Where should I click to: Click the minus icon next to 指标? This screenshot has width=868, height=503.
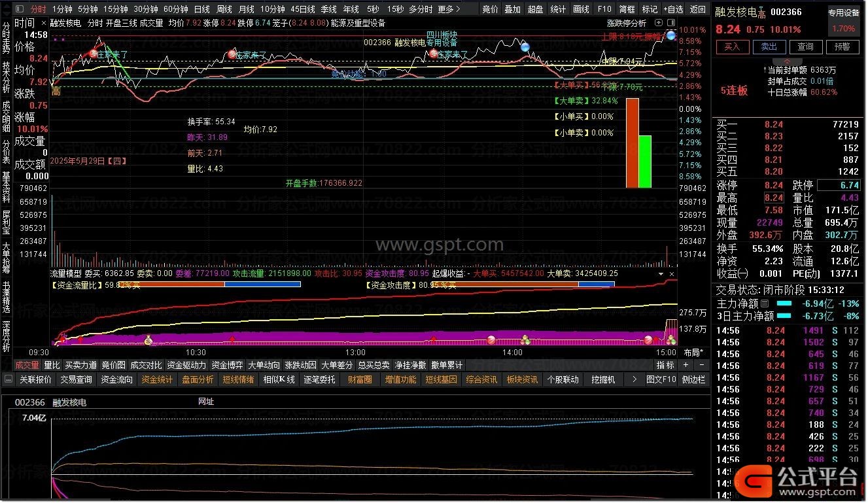click(x=701, y=365)
